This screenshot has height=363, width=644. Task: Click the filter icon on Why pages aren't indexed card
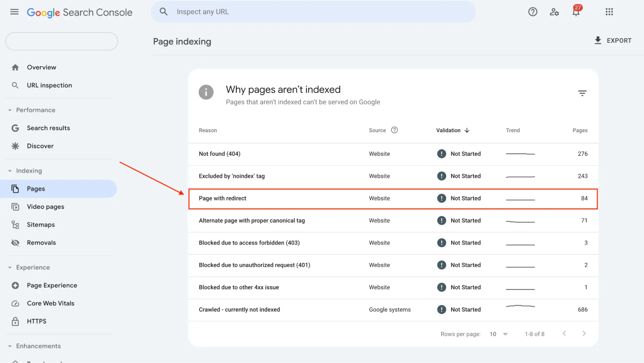[x=582, y=93]
